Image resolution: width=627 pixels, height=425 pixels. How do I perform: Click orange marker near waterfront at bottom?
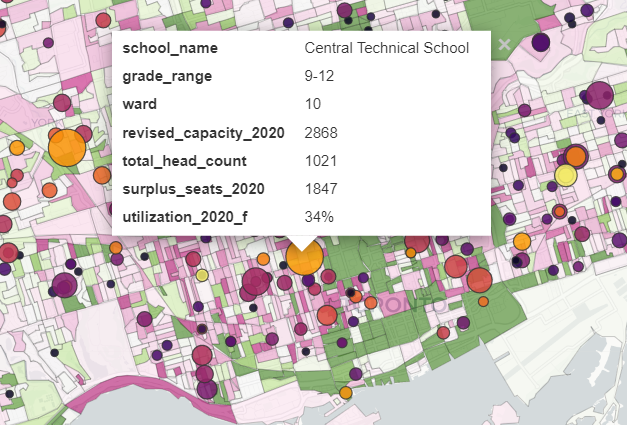click(x=345, y=393)
